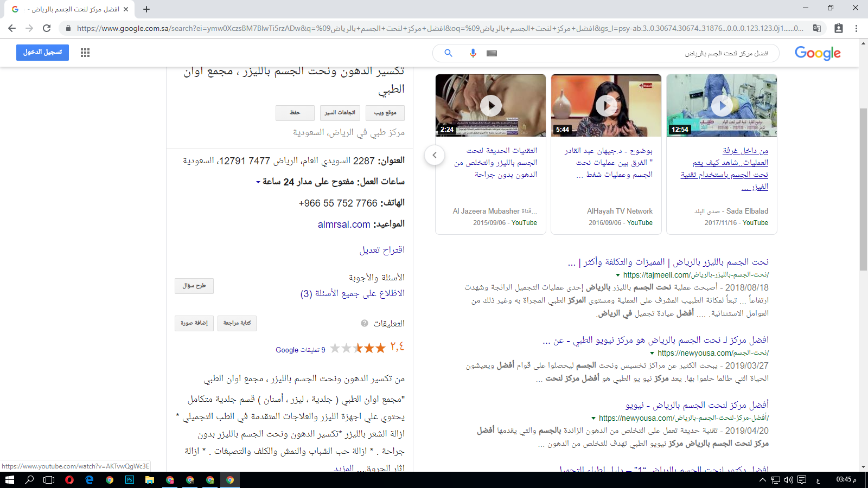Open result titled أفضل مركز لنحت الجسم بالرياض - نيويو
The width and height of the screenshot is (868, 488).
(x=697, y=405)
